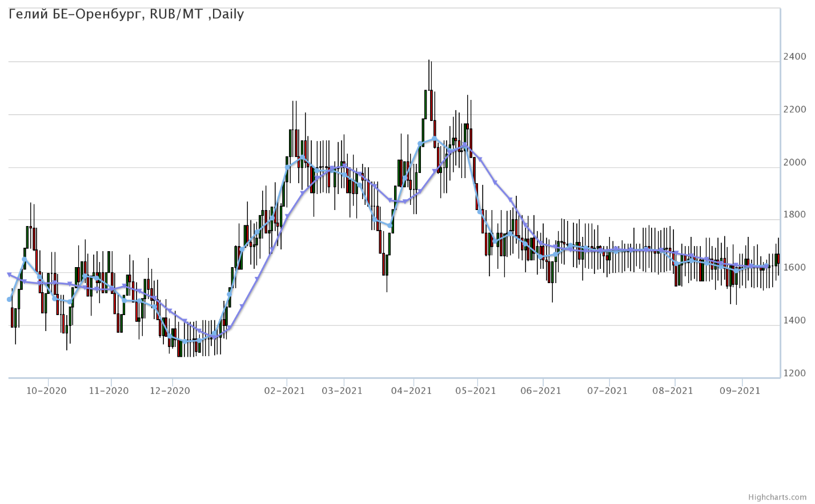
Task: Click the 1400 y-axis price label
Action: click(x=795, y=321)
